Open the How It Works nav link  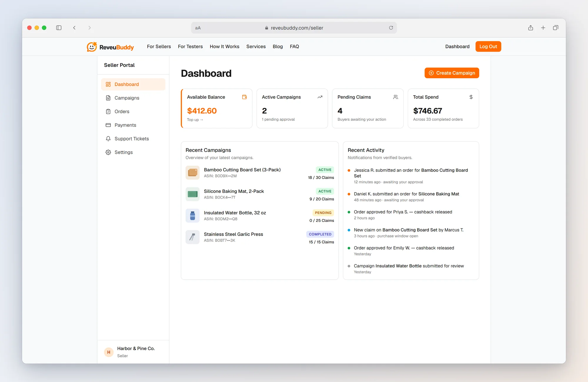coord(225,46)
